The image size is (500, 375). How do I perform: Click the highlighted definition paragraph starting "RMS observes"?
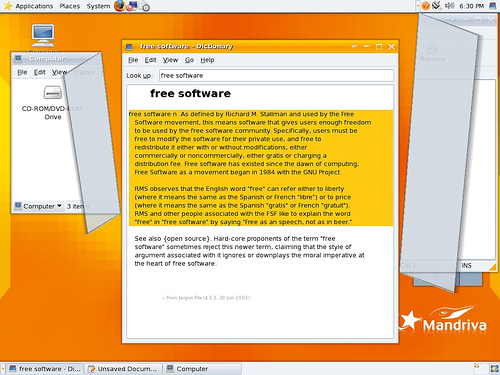(x=243, y=205)
